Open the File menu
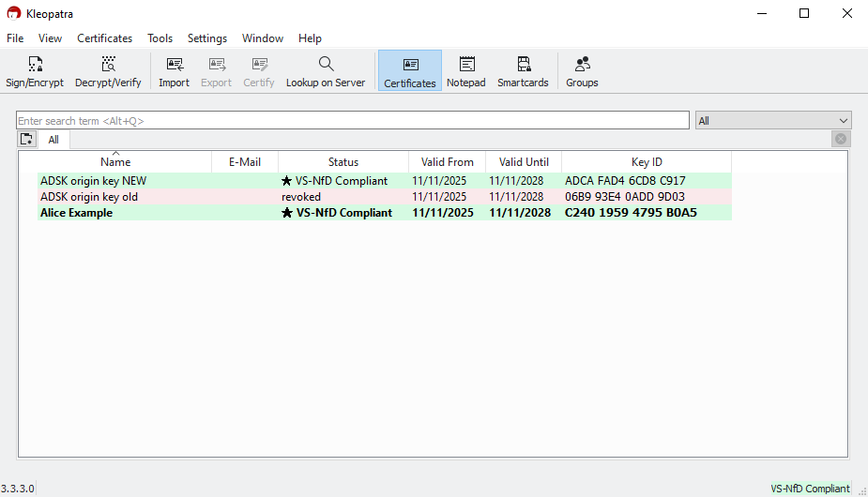Screen dimensions: 868x497 (x=15, y=38)
